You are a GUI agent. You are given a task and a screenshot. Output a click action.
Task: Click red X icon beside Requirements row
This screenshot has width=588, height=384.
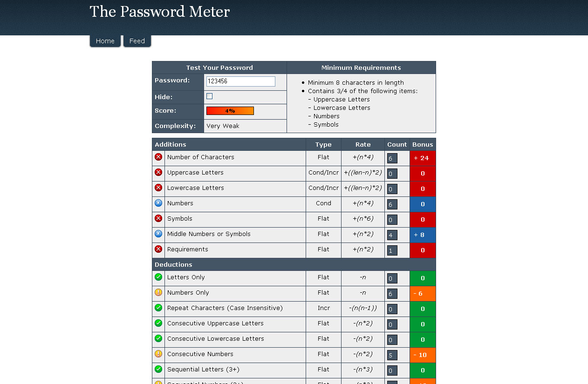pos(158,249)
